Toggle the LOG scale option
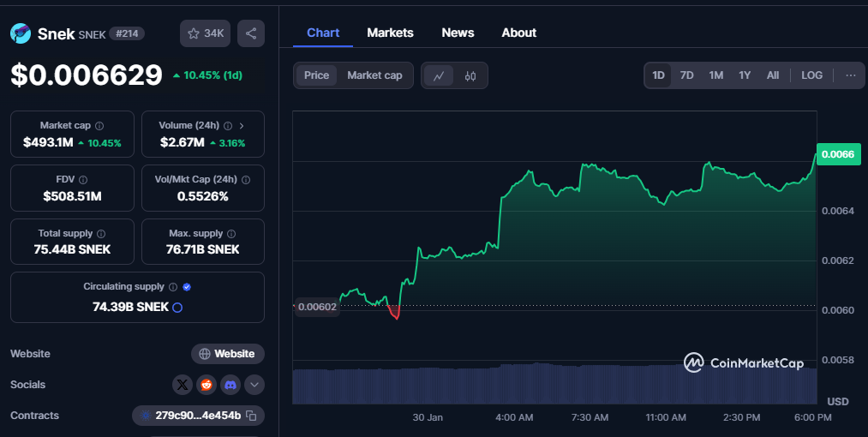The height and width of the screenshot is (437, 868). 812,75
